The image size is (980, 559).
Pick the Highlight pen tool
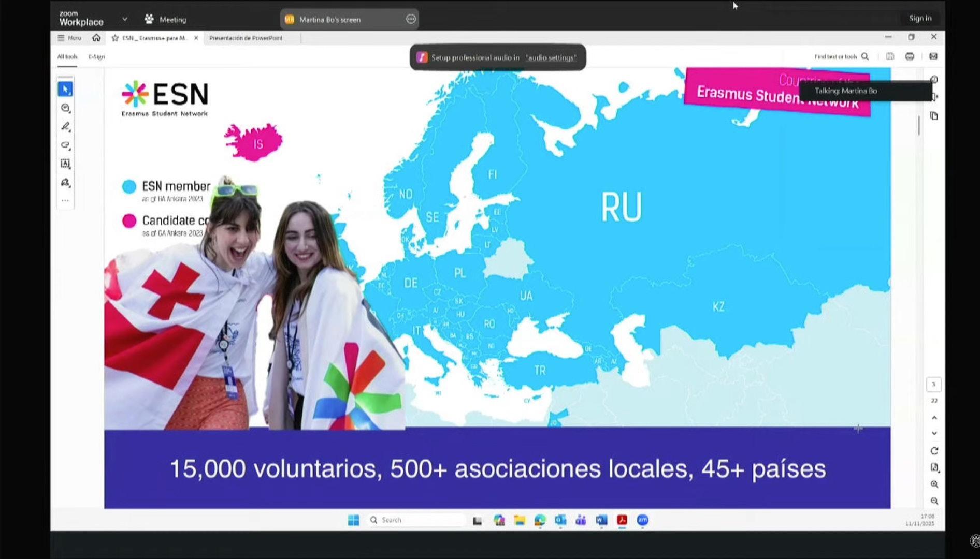tap(65, 126)
